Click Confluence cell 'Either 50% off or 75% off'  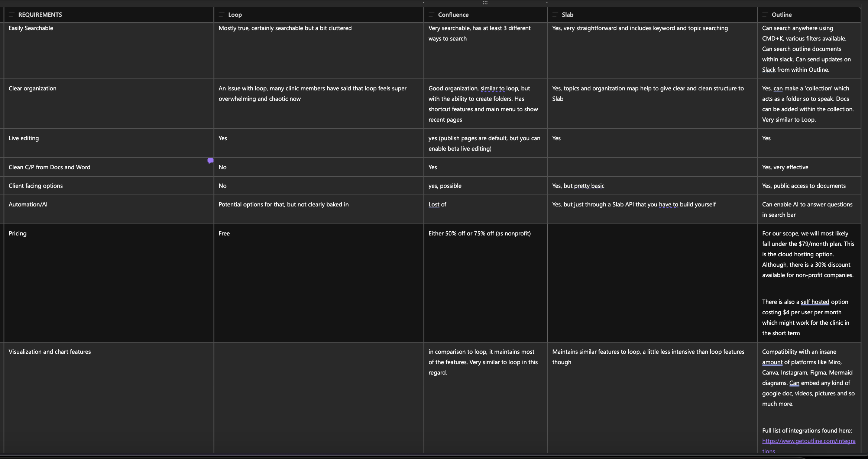click(485, 283)
